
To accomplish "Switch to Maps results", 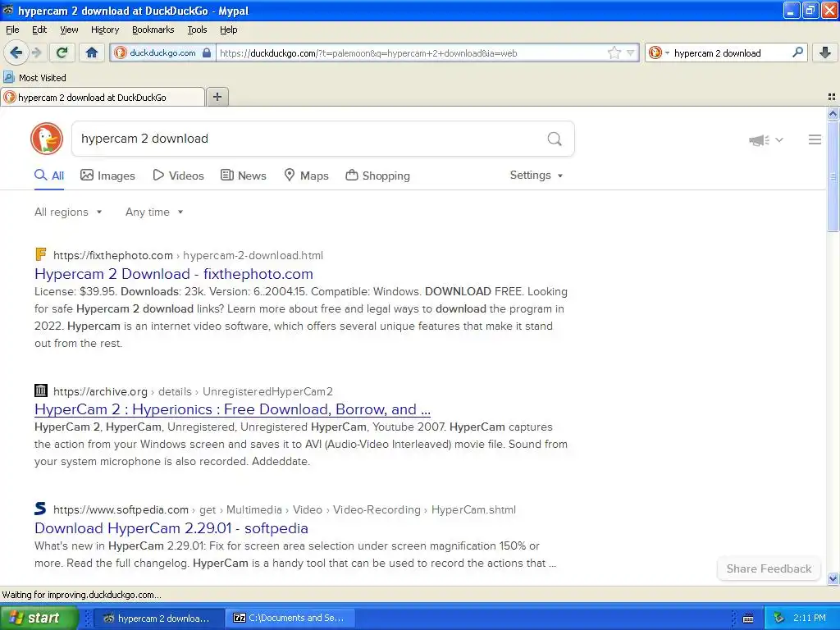I will 306,176.
